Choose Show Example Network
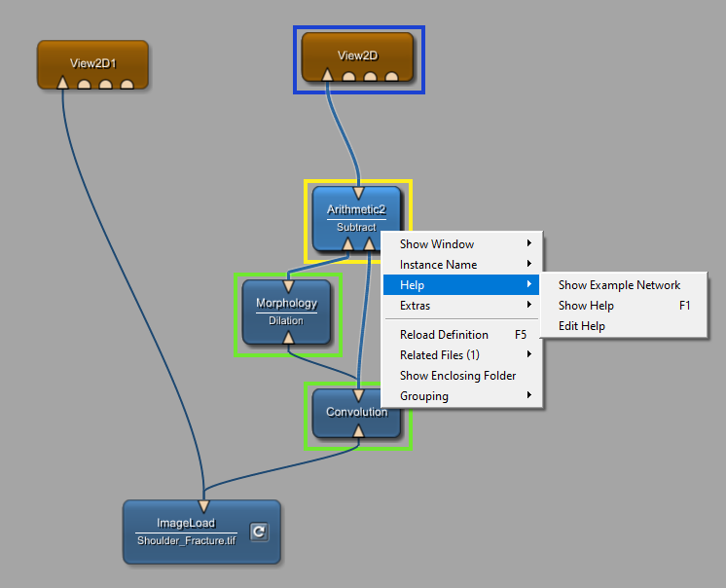 point(619,285)
